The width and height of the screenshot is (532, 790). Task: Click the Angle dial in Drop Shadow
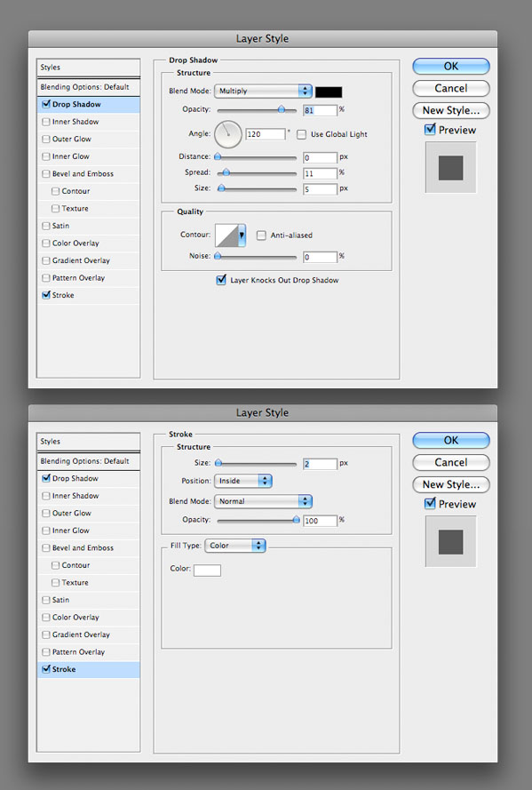228,134
